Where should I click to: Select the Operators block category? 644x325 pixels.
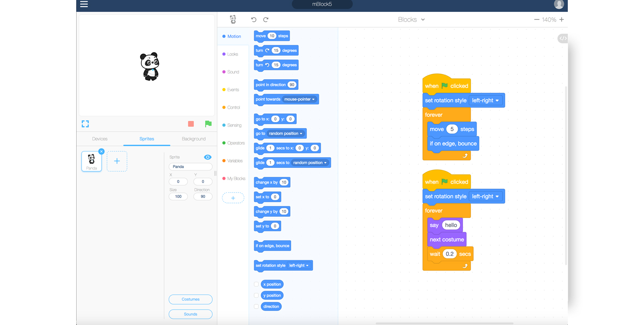tap(234, 143)
